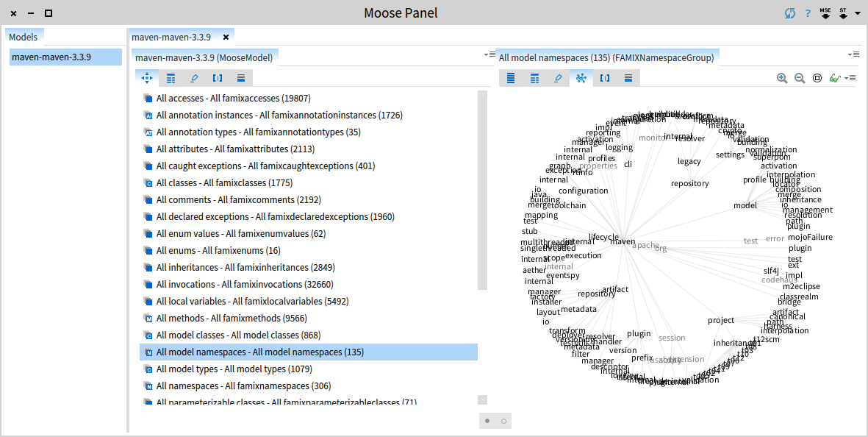Select All inheritances (2849) row
Viewport: 868px width, 437px height.
(x=309, y=268)
